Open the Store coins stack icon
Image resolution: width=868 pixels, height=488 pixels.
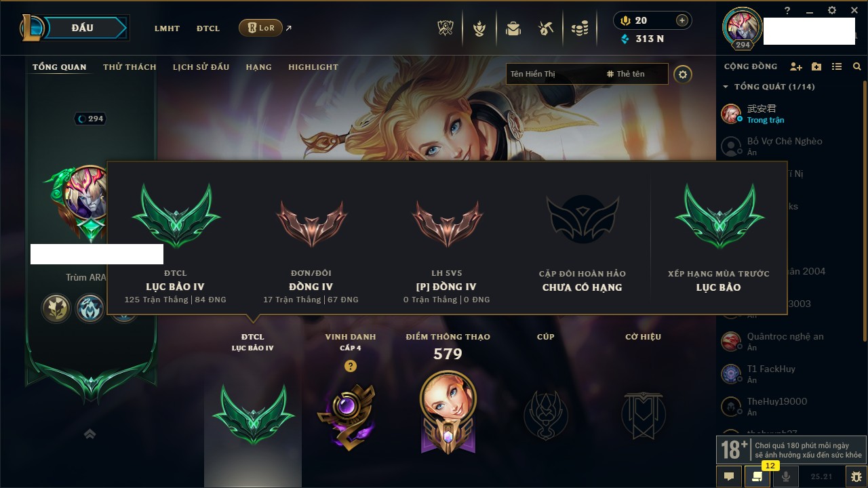click(x=579, y=28)
